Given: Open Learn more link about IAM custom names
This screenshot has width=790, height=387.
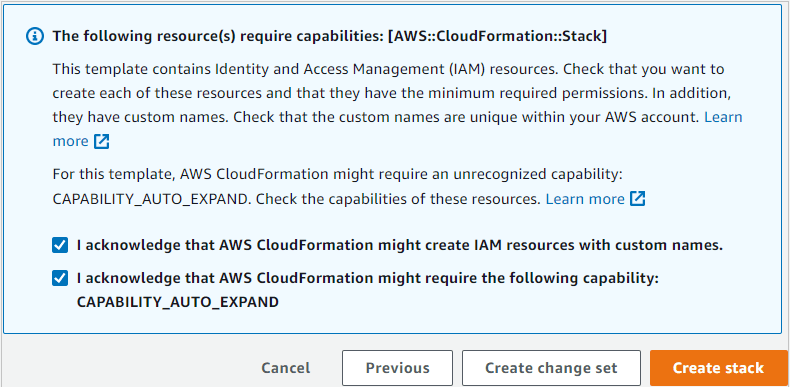Looking at the screenshot, I should click(x=723, y=117).
